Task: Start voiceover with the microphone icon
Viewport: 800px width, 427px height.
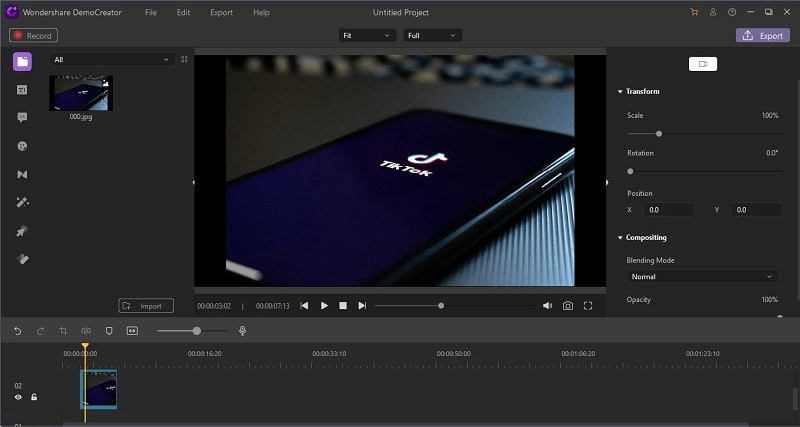Action: pos(243,331)
